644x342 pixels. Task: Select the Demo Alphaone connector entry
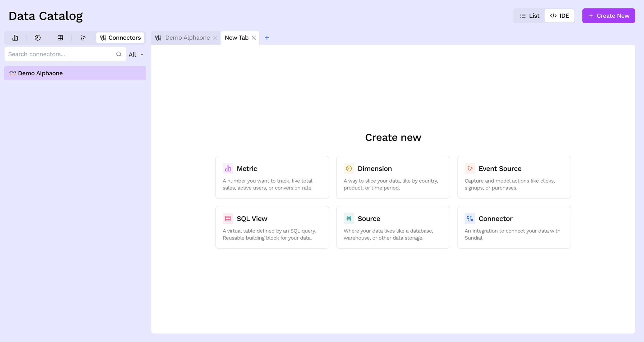(x=75, y=73)
